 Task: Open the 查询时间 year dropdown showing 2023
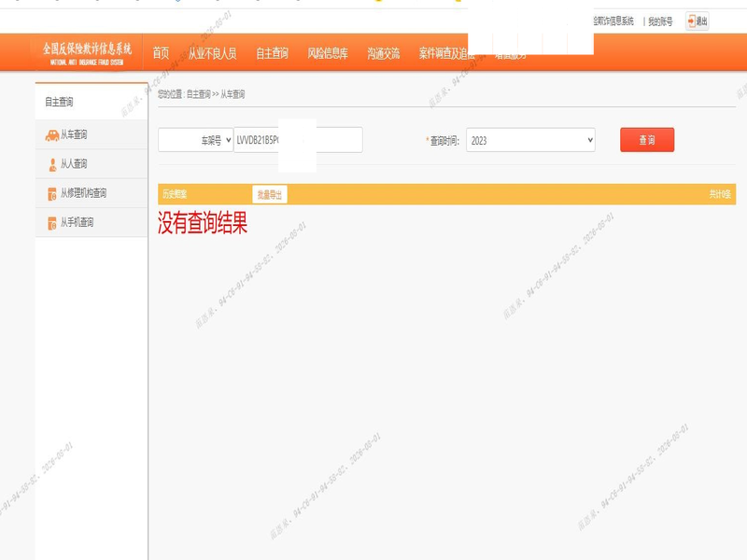[530, 140]
